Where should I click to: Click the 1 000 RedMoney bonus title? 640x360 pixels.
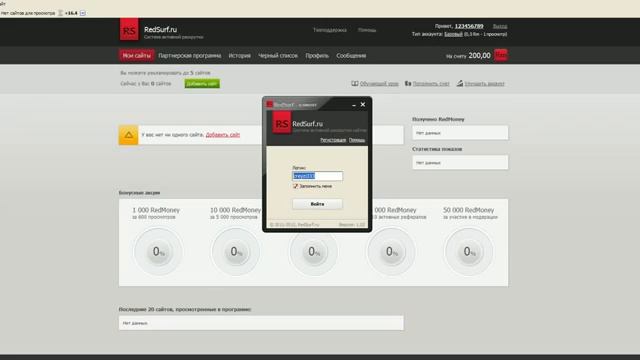[x=156, y=210]
